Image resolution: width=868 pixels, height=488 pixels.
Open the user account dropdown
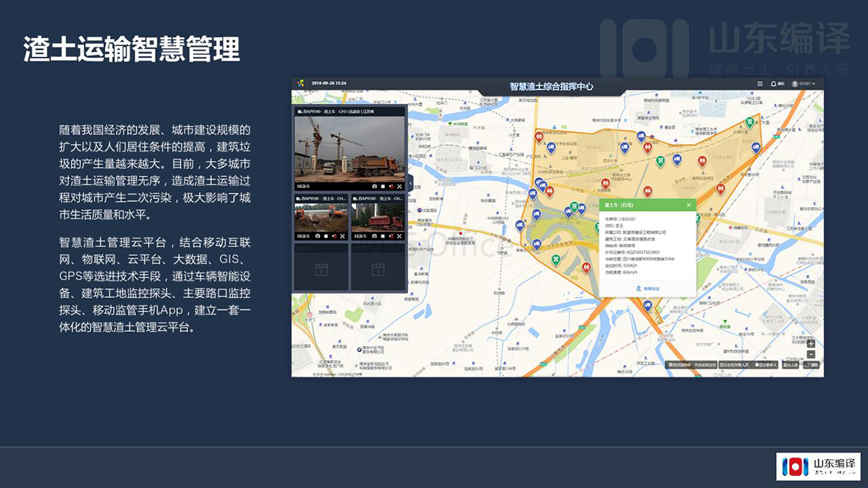(x=803, y=84)
